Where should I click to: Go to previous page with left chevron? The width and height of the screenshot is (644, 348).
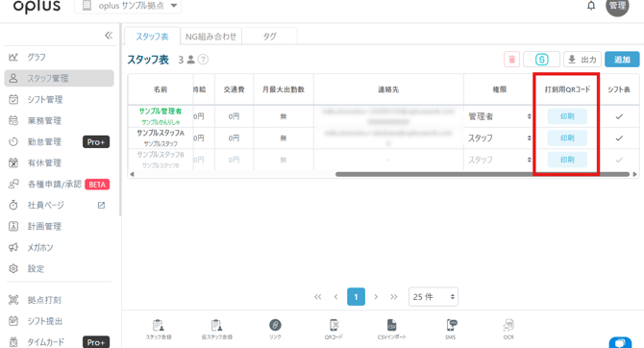pyautogui.click(x=336, y=297)
